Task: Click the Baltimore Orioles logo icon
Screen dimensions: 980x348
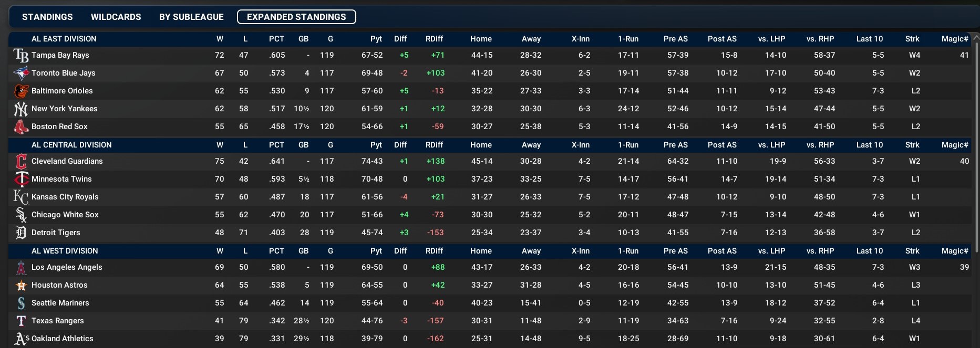Action: pos(21,91)
